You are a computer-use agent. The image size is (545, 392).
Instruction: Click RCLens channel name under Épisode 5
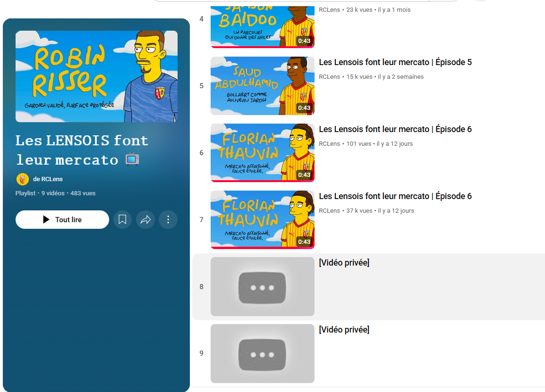coord(330,77)
